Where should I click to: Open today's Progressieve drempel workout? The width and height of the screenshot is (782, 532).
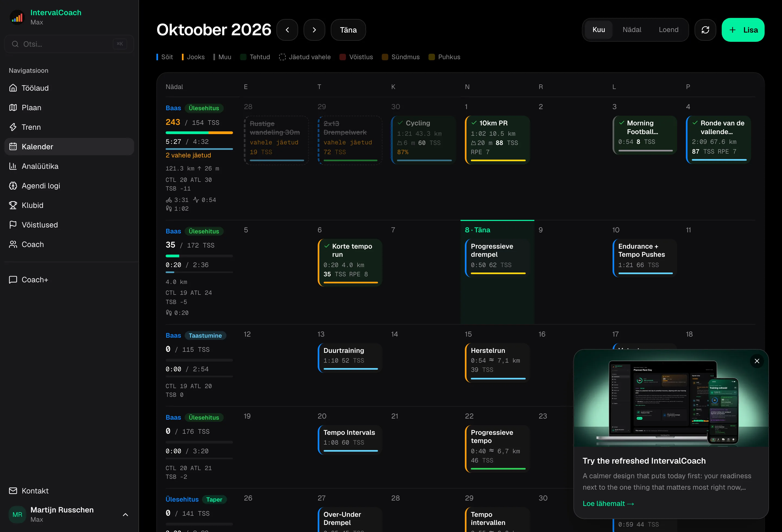click(x=497, y=258)
